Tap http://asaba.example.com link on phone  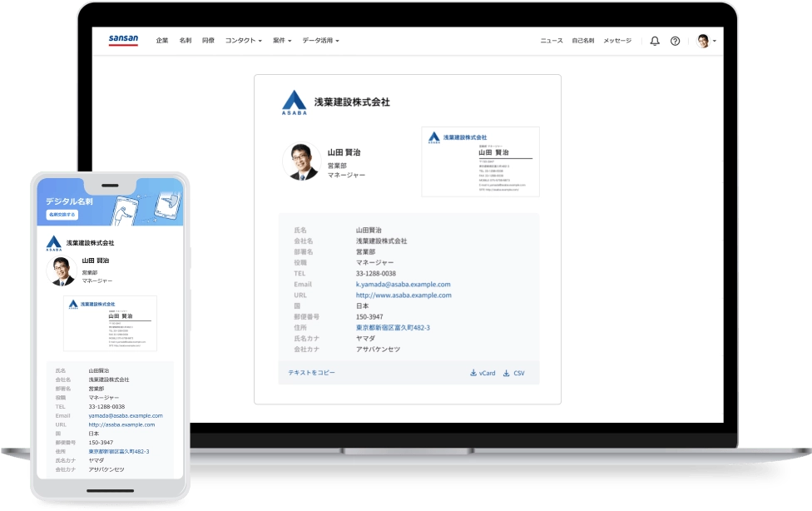point(121,424)
